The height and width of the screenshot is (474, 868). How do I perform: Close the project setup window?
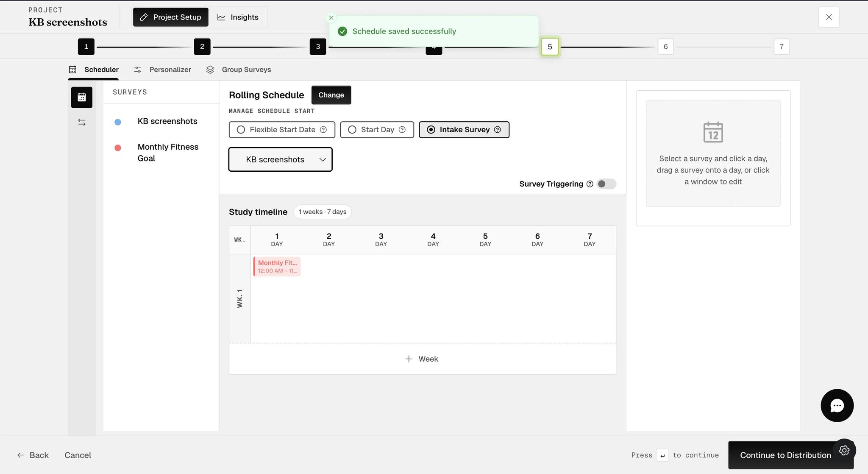pos(829,17)
